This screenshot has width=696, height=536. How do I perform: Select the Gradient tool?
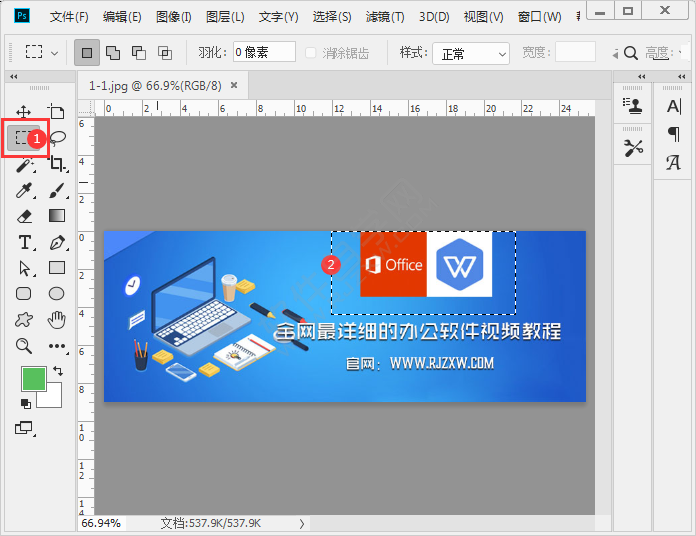coord(57,216)
